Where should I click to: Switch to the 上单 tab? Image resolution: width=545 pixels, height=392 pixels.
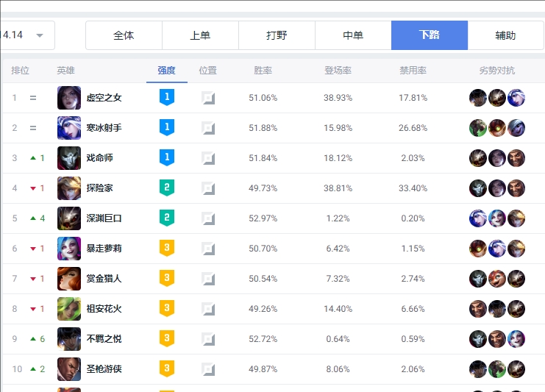pyautogui.click(x=200, y=35)
